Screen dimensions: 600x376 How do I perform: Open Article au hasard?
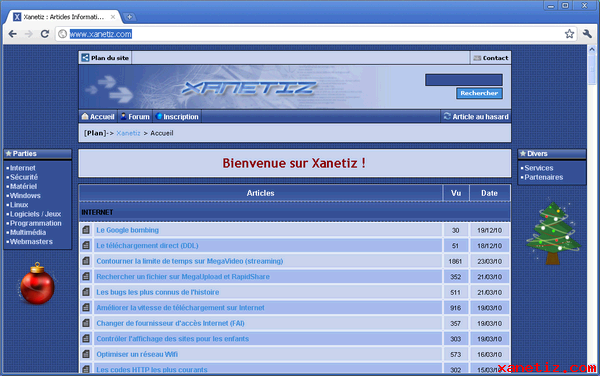[476, 117]
